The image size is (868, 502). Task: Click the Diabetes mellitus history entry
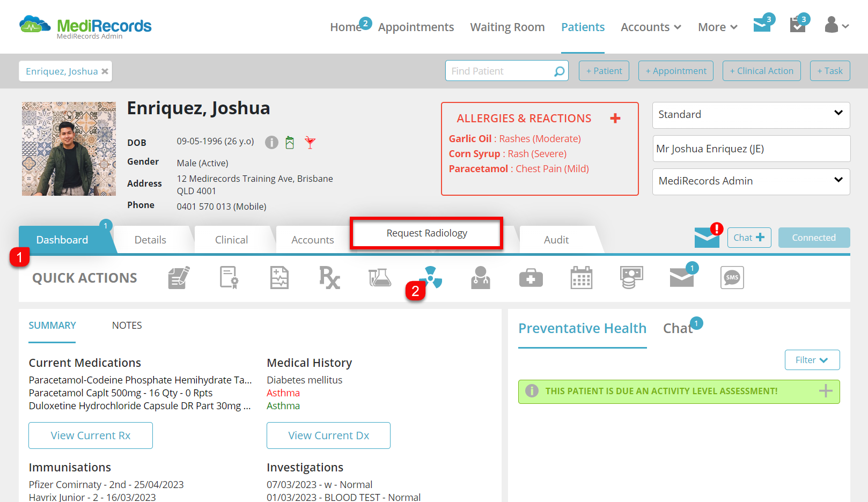[x=304, y=380]
